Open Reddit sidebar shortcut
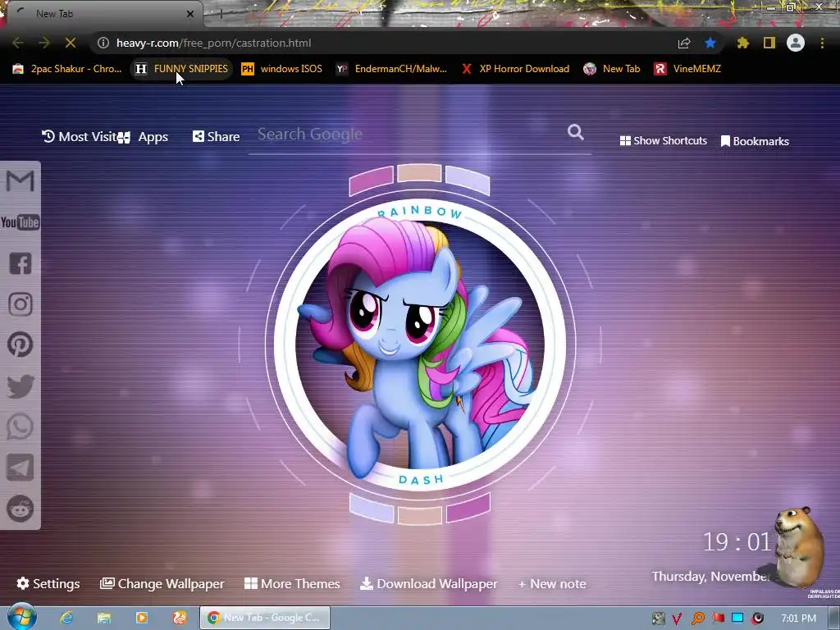The width and height of the screenshot is (840, 630). click(21, 509)
